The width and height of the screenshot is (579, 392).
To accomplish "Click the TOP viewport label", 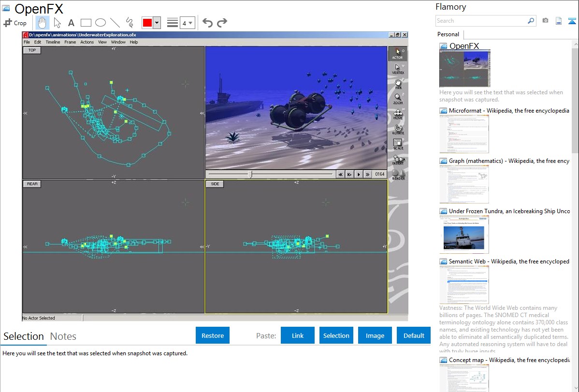I will point(32,50).
